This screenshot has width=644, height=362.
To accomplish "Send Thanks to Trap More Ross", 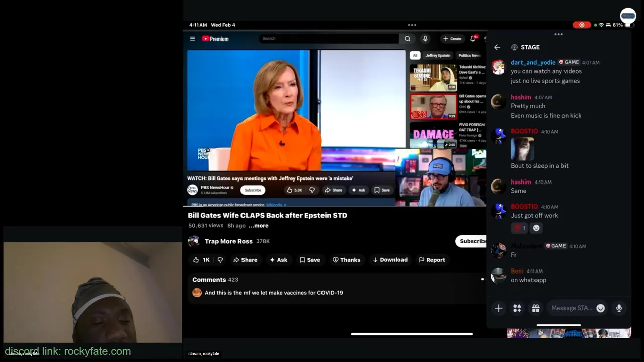I will (x=347, y=260).
